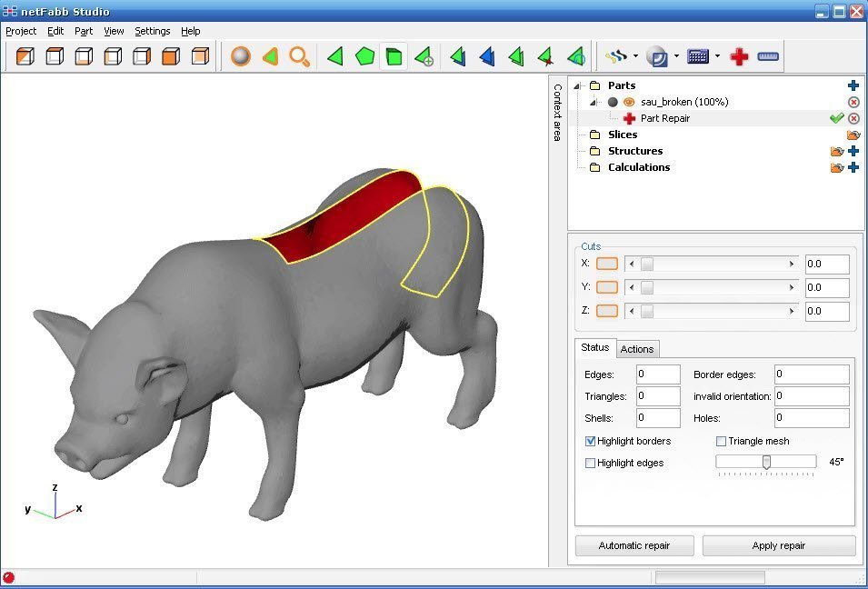This screenshot has height=589, width=868.
Task: Select the measuring ruler tool
Action: 768,56
